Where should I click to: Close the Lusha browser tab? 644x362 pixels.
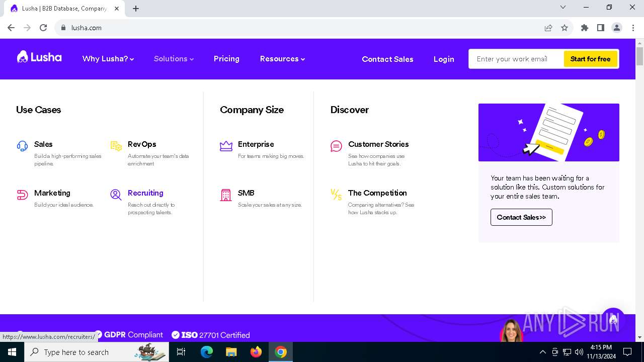click(x=117, y=8)
